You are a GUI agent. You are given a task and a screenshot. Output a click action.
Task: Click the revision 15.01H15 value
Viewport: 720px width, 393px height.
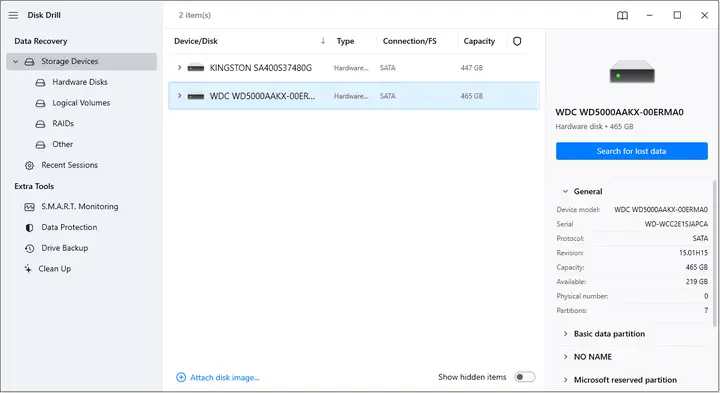click(693, 253)
